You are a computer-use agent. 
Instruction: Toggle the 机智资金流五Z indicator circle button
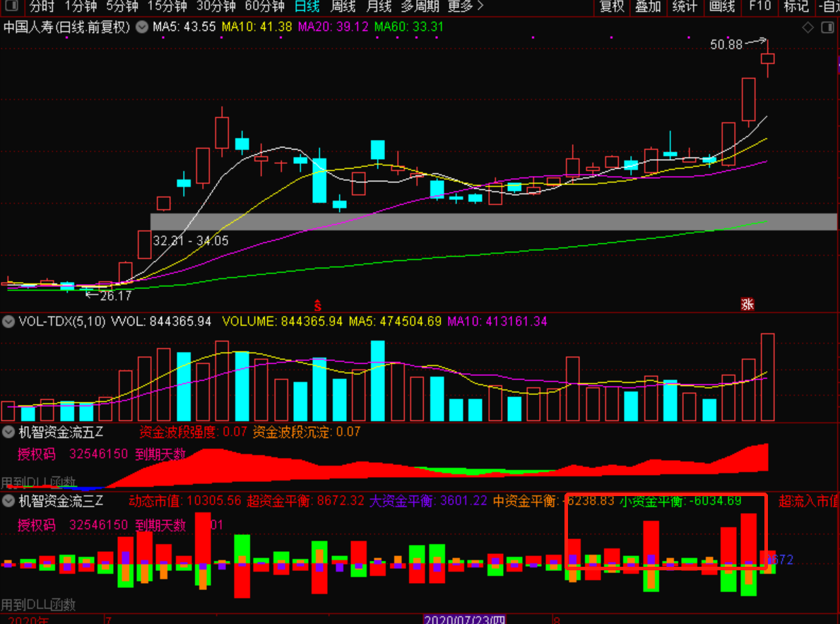(x=8, y=432)
